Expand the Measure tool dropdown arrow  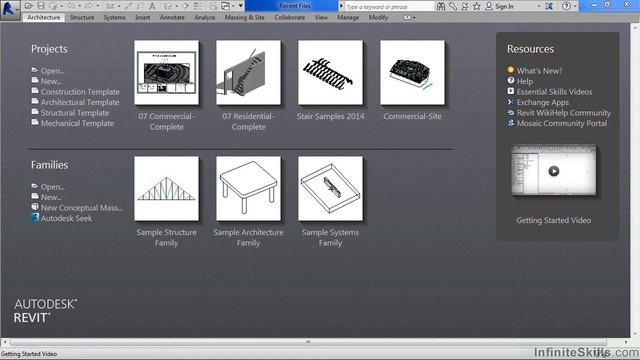pyautogui.click(x=119, y=6)
